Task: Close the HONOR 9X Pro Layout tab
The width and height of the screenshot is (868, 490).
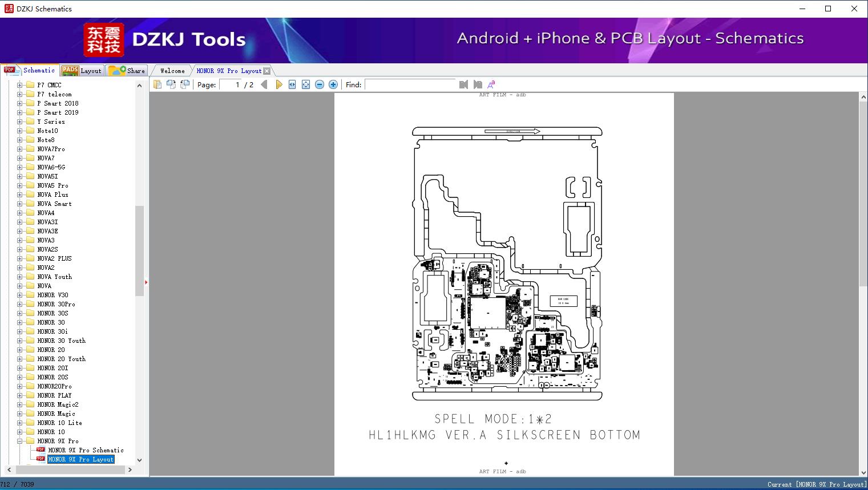Action: tap(267, 71)
